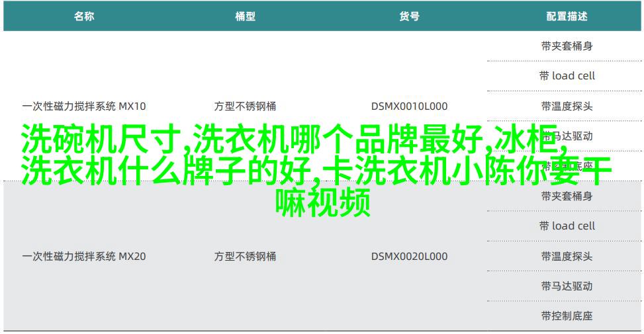Click 带温度探头 in the MX20 row

tap(567, 256)
